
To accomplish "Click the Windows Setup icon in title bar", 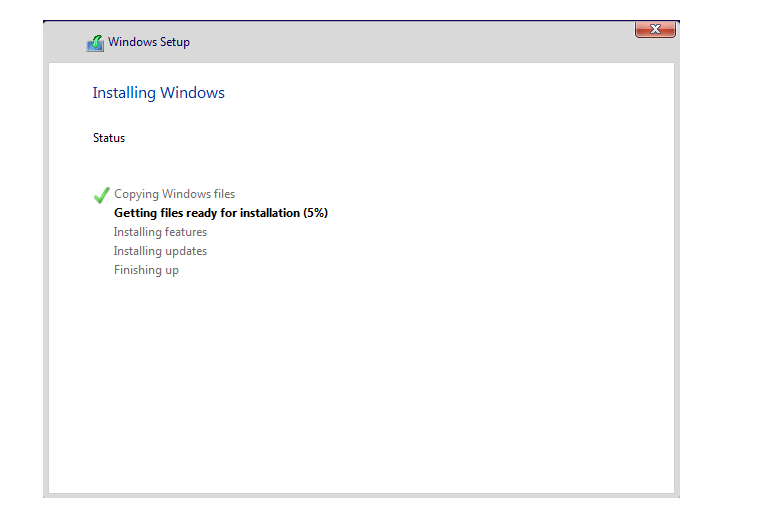I will 95,43.
